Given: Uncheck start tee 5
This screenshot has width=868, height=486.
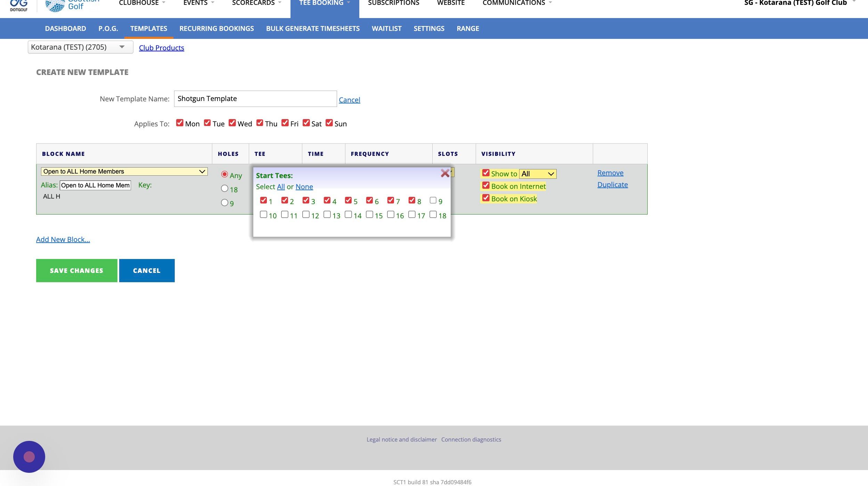Looking at the screenshot, I should (x=348, y=200).
